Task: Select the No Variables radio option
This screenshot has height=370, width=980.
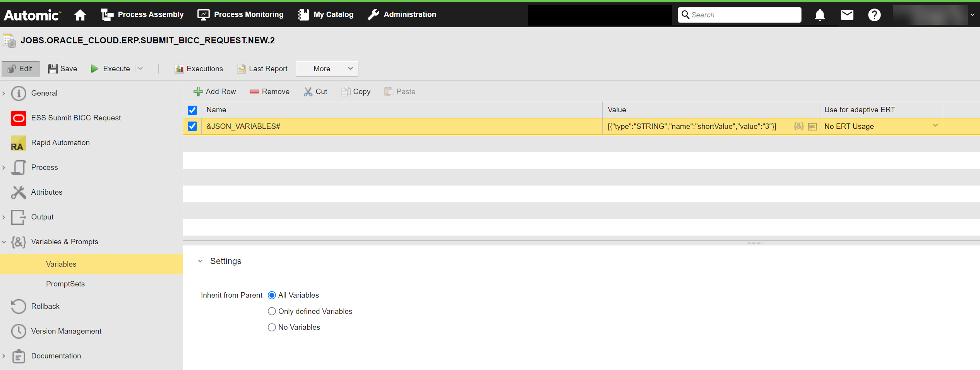Action: click(272, 327)
